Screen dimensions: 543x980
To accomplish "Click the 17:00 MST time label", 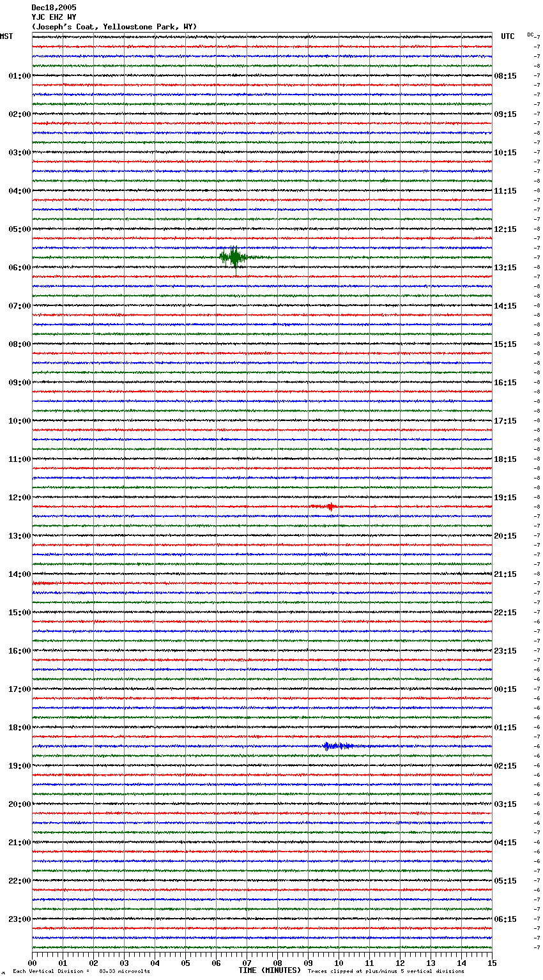I will [20, 689].
